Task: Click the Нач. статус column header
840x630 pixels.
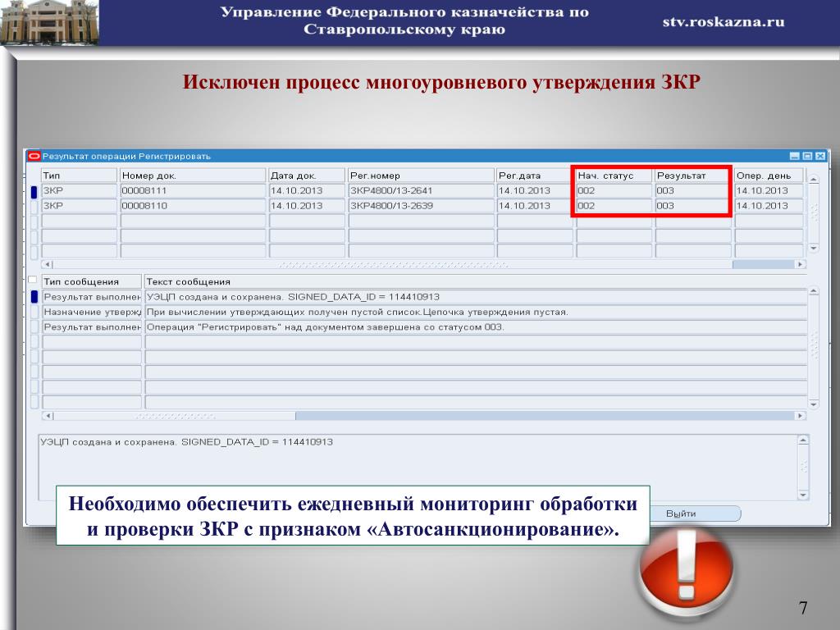Action: (x=614, y=176)
